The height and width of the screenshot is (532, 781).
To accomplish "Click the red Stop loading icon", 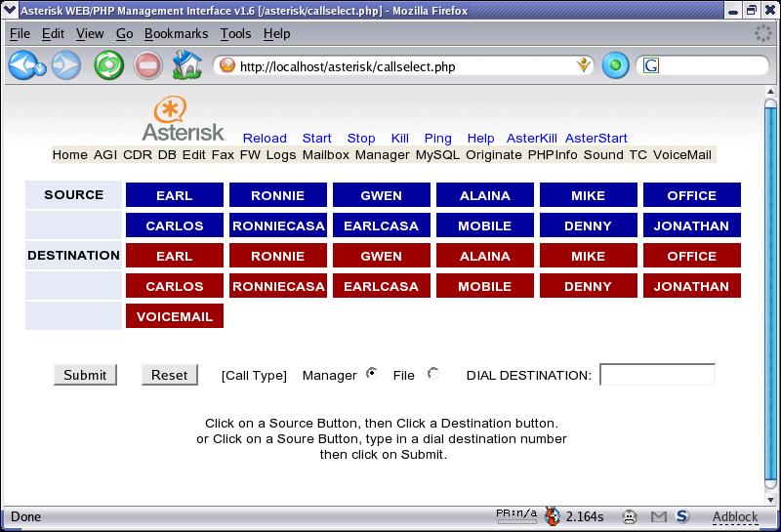I will [x=147, y=66].
